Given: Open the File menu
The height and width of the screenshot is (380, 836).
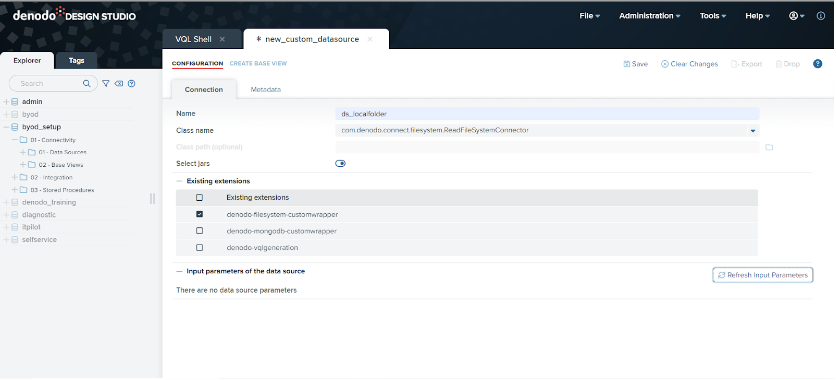Looking at the screenshot, I should coord(590,16).
